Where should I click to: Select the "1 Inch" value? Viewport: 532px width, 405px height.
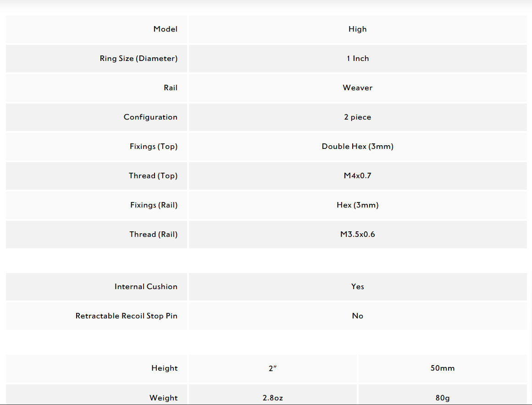[357, 59]
